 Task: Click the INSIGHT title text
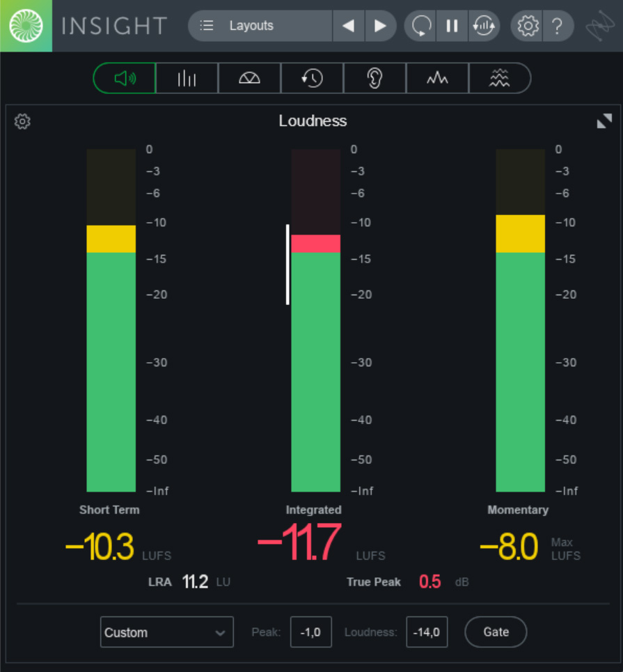point(114,26)
